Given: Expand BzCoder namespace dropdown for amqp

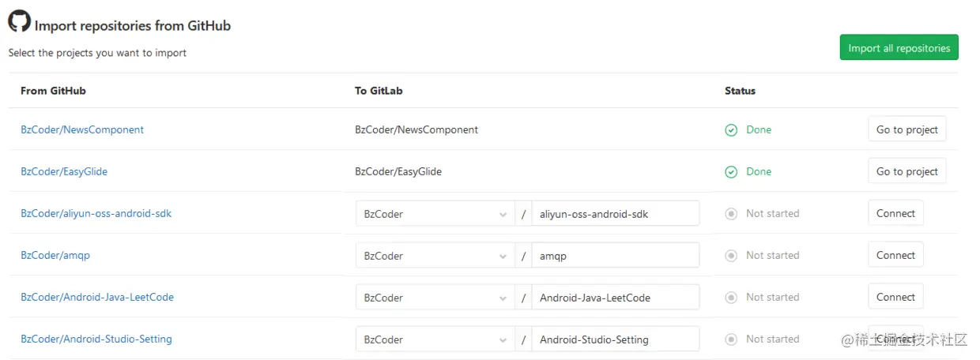Looking at the screenshot, I should [x=434, y=256].
